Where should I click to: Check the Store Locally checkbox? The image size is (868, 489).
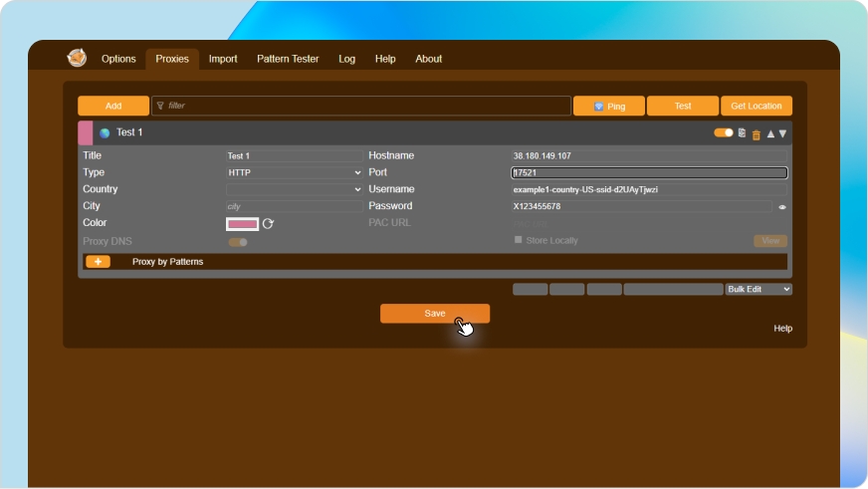(518, 240)
